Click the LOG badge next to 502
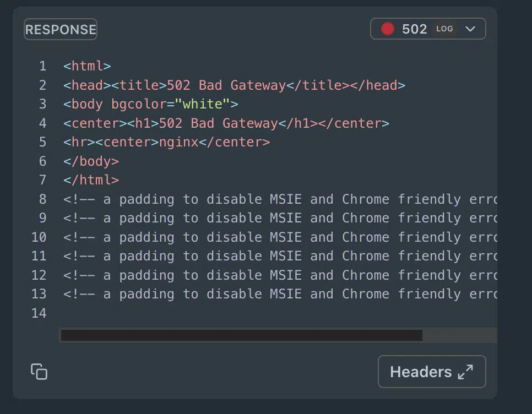532x414 pixels. click(x=444, y=29)
